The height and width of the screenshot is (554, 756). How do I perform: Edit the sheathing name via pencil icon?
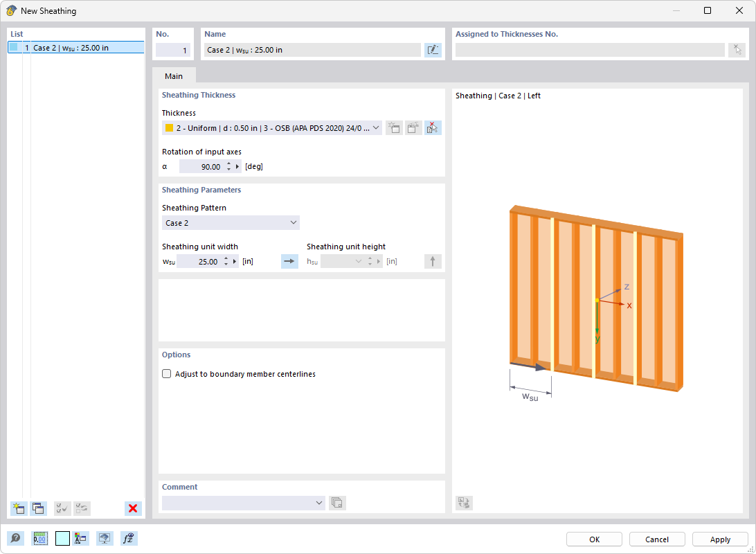click(x=433, y=49)
